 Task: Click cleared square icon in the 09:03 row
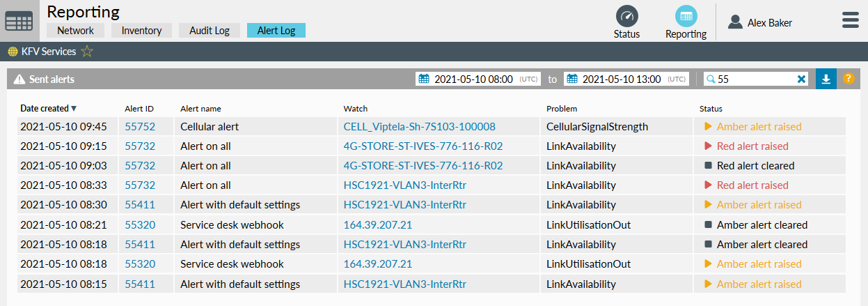(708, 166)
